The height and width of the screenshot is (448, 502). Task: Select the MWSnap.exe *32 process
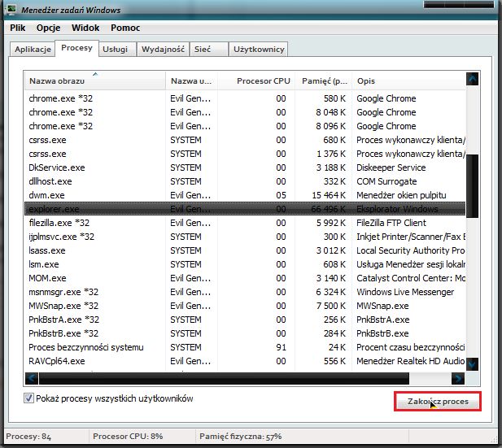tap(245, 306)
